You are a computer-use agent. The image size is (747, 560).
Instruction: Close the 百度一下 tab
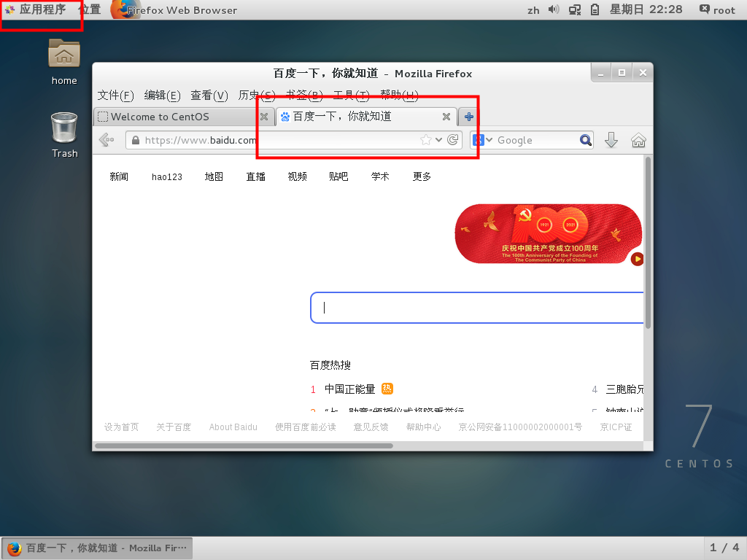[x=446, y=117]
